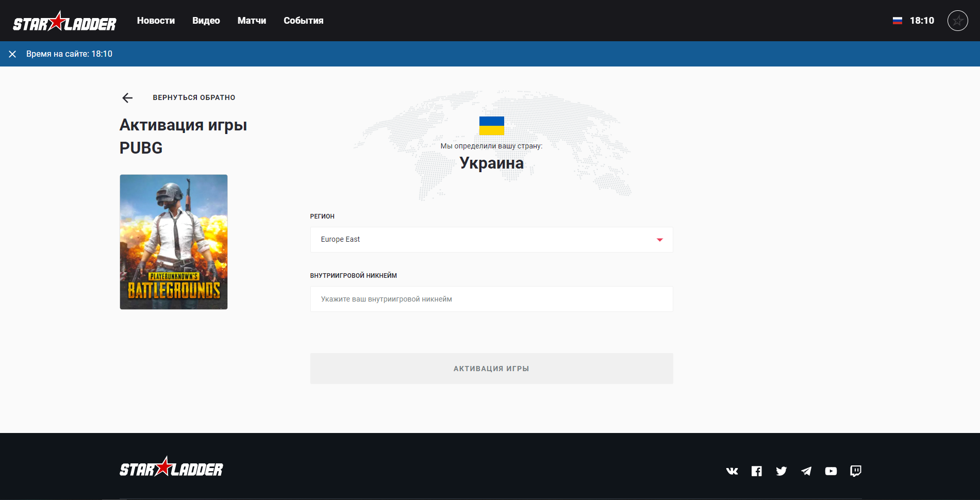980x500 pixels.
Task: Click the StarLadder logo in header
Action: coord(65,21)
